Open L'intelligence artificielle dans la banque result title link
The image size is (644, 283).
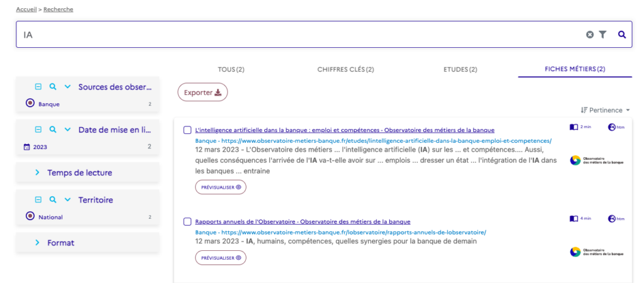point(345,130)
